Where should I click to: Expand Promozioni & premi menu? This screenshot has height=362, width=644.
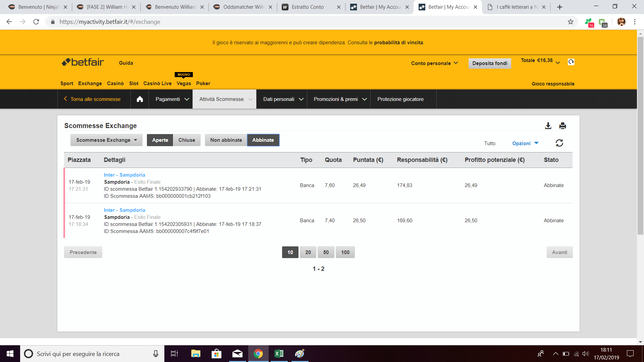tap(339, 99)
